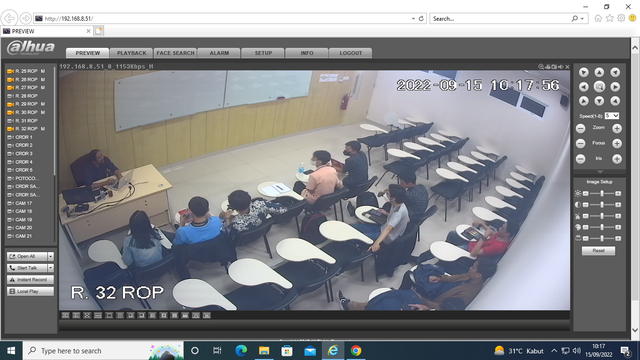
Task: Go to the ALARM tab
Action: tap(219, 53)
